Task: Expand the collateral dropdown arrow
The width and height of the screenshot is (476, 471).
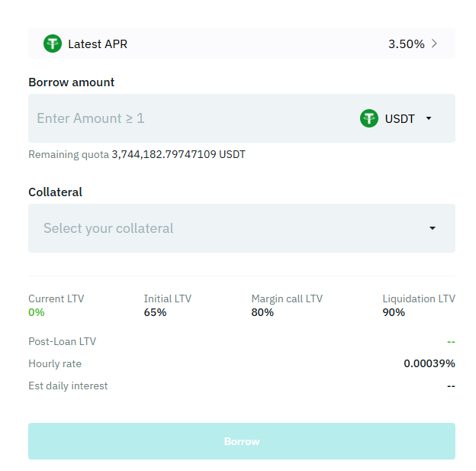Action: pyautogui.click(x=433, y=228)
